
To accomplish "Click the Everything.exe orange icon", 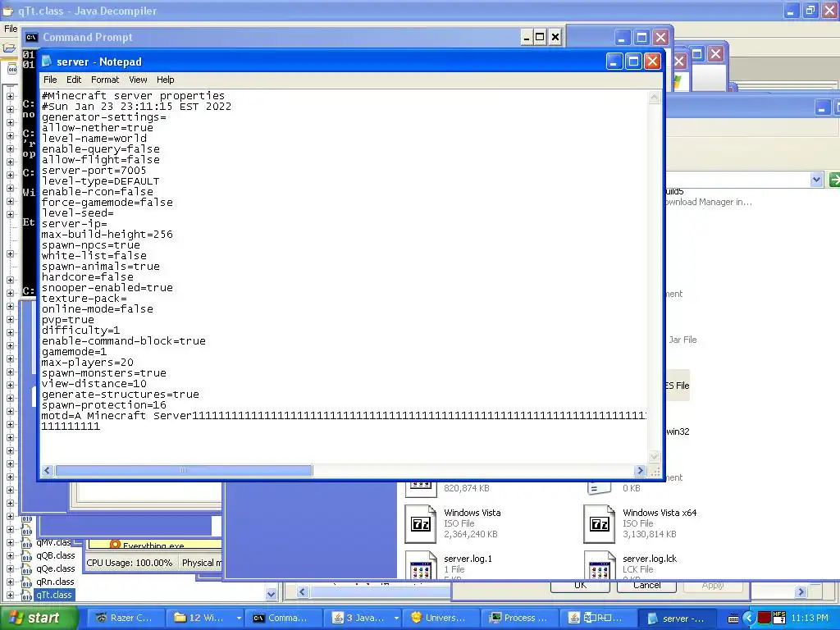I will [115, 545].
